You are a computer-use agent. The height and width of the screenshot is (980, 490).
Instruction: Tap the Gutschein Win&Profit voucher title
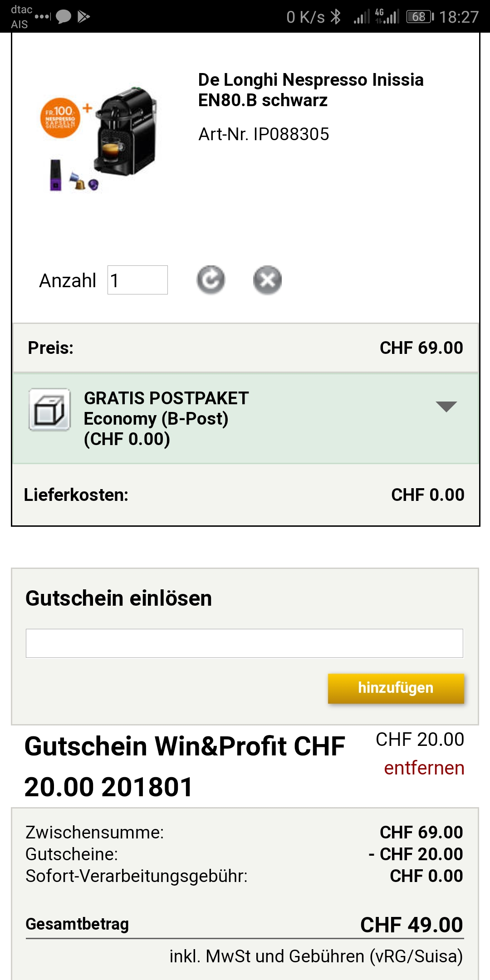[185, 766]
